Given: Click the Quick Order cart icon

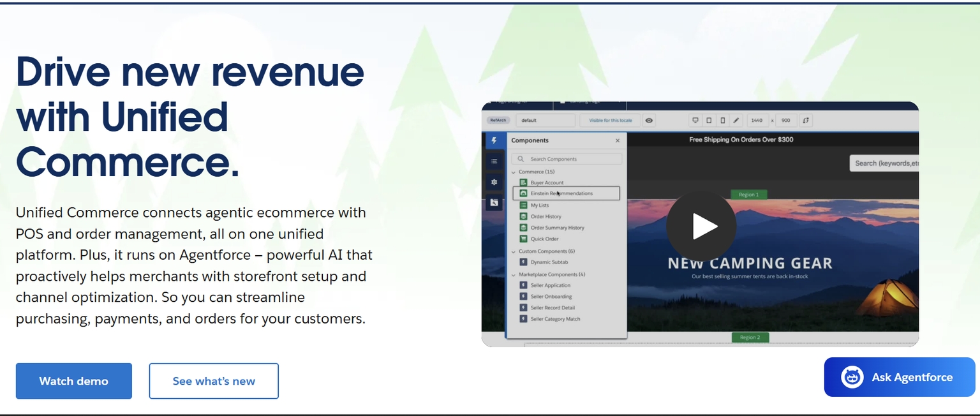Looking at the screenshot, I should click(523, 239).
